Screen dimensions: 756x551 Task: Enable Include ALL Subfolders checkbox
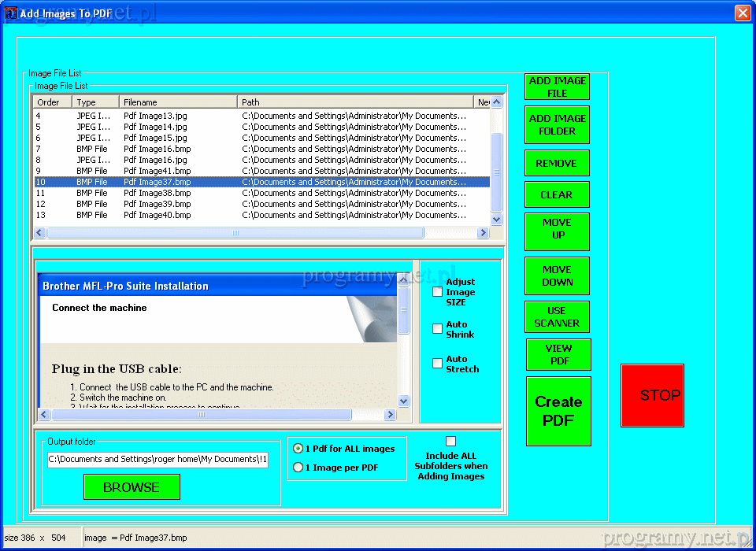[x=450, y=442]
